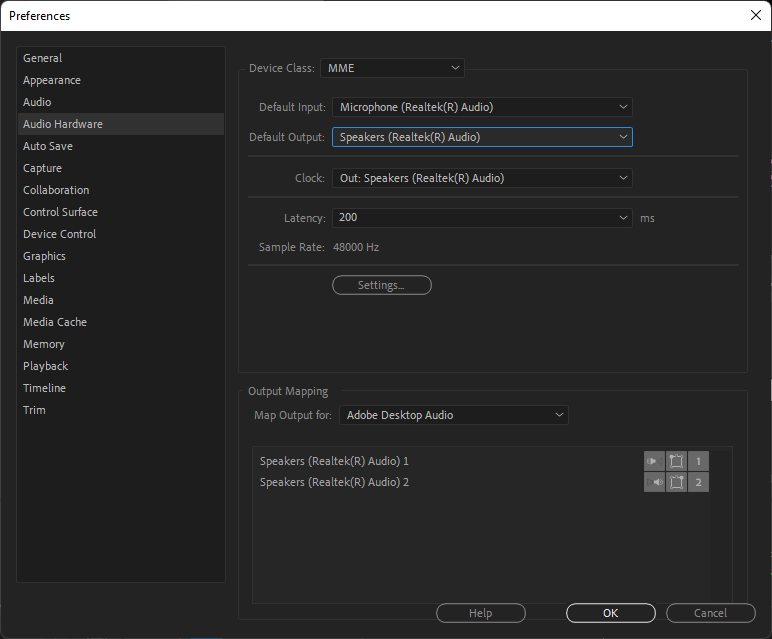Viewport: 772px width, 639px height.
Task: Open the Map Output for dropdown
Action: point(454,415)
